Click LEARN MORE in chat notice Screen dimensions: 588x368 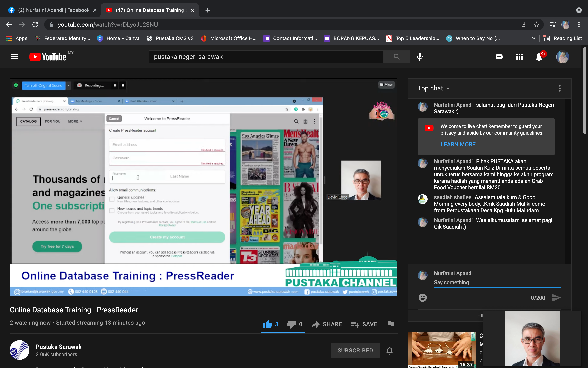coord(458,144)
